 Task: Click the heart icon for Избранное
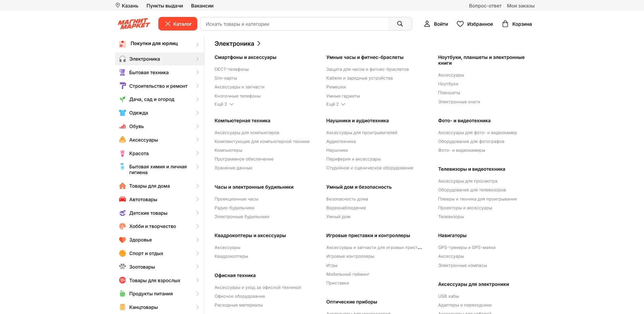click(460, 24)
